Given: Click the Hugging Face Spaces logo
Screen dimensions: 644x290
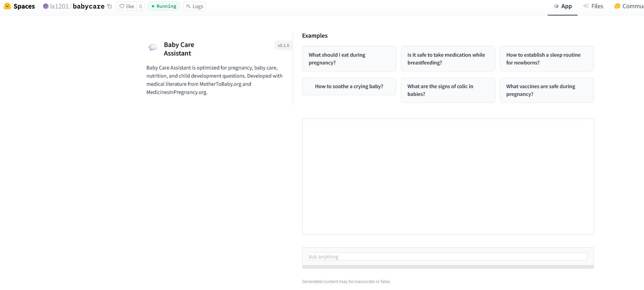Looking at the screenshot, I should click(x=7, y=6).
